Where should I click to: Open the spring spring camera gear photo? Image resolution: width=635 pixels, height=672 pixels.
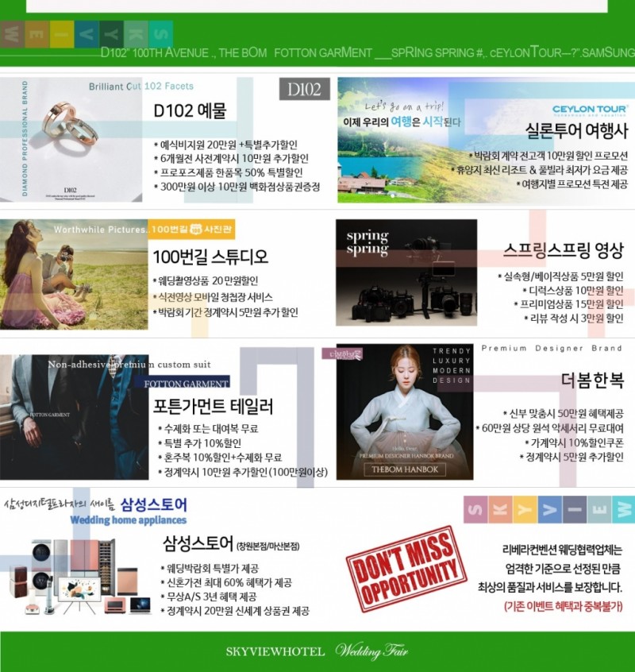click(x=406, y=272)
